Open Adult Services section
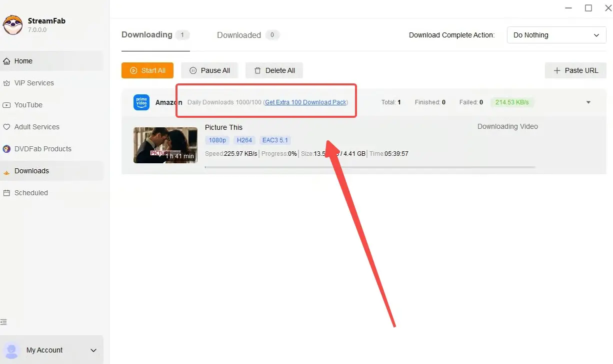The height and width of the screenshot is (364, 613). [x=51, y=127]
